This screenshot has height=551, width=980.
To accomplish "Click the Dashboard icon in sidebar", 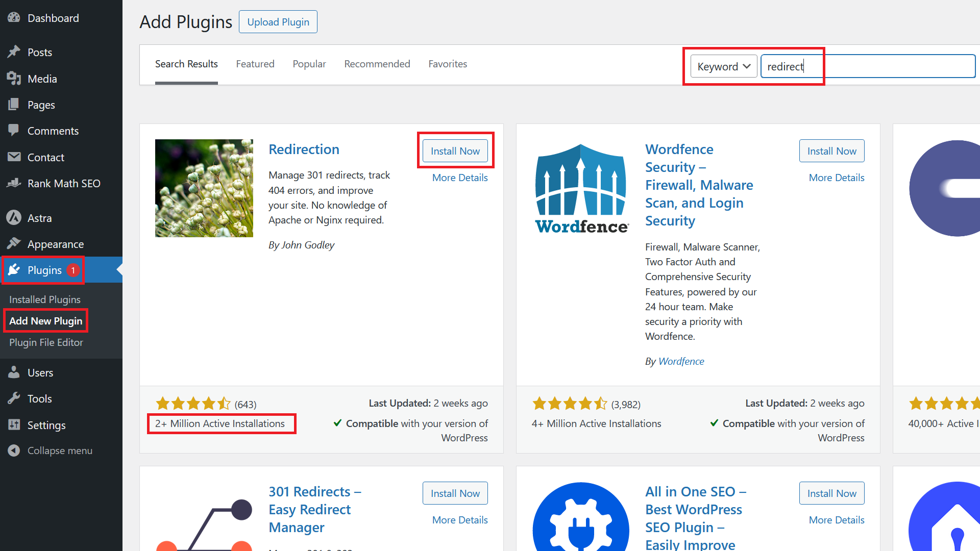I will click(x=13, y=18).
